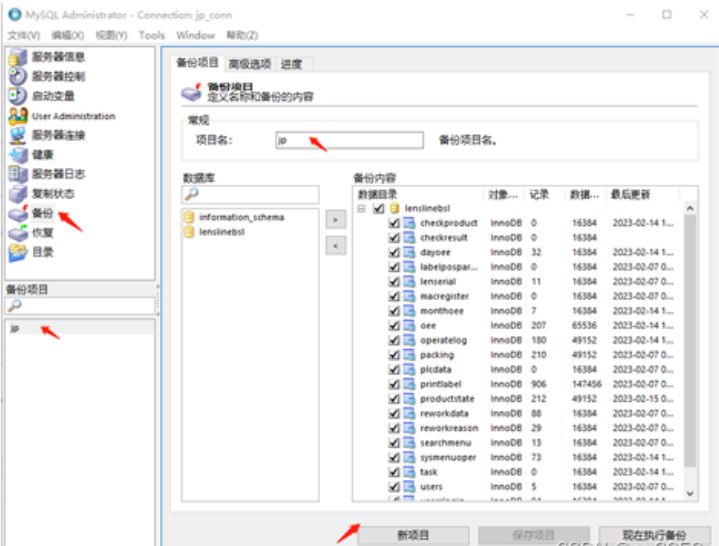This screenshot has width=719, height=546.
Task: Uncheck the operatelog table checkbox
Action: click(394, 341)
